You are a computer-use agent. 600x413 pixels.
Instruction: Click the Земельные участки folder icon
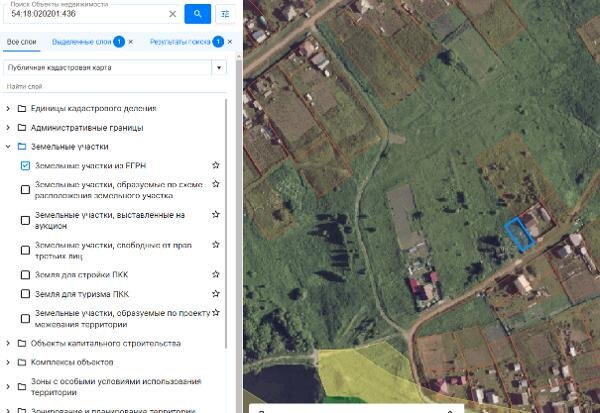tap(22, 147)
